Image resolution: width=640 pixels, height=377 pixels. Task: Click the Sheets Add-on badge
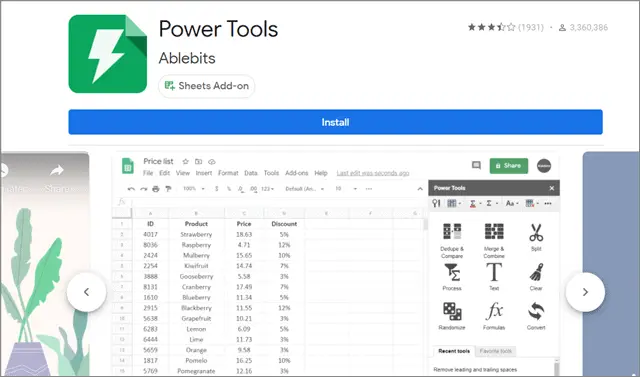(207, 86)
